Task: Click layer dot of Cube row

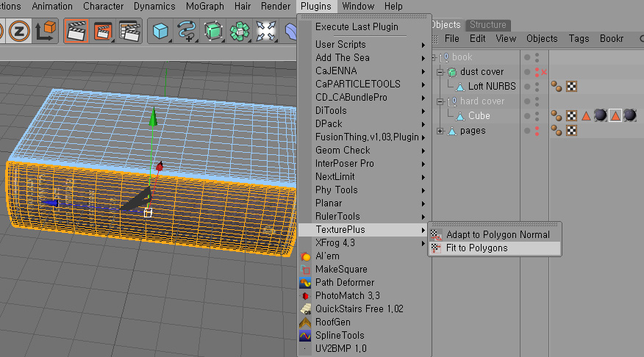Action: coord(527,116)
